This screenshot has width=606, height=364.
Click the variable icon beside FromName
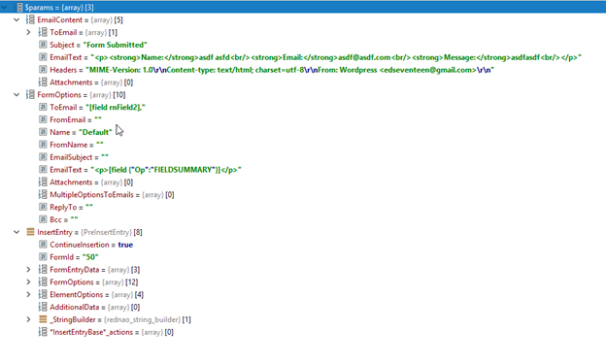pos(43,145)
